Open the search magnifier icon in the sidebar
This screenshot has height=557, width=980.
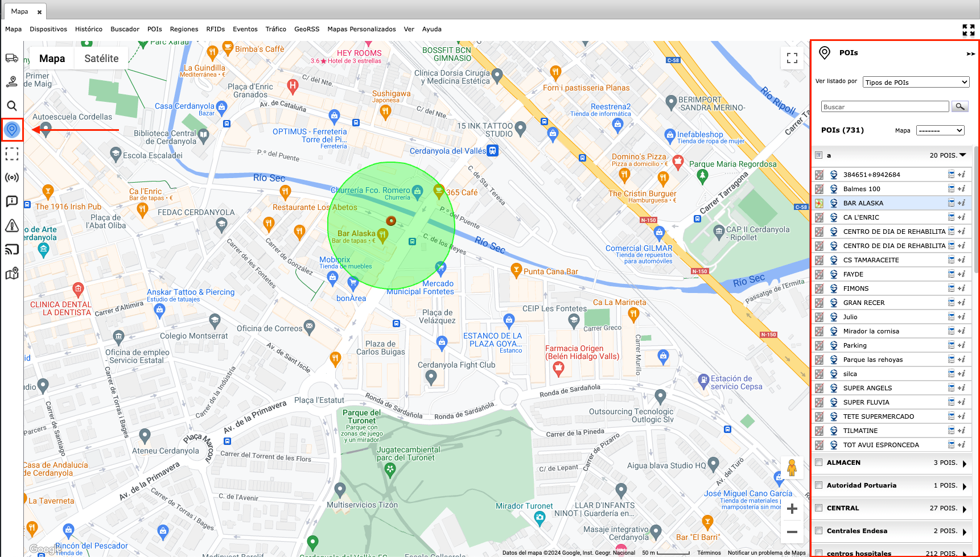12,106
